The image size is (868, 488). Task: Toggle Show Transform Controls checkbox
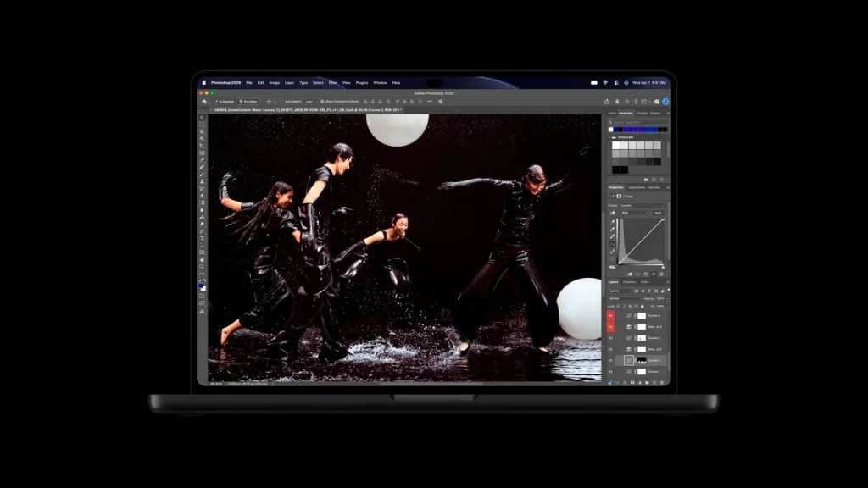pyautogui.click(x=322, y=102)
